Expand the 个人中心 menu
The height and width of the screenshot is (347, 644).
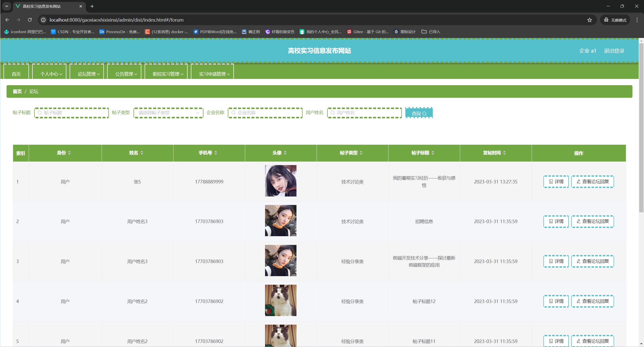(51, 74)
